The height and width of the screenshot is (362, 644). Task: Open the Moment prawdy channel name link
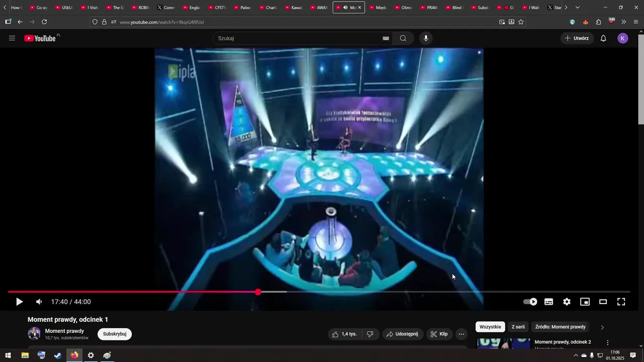point(64,331)
